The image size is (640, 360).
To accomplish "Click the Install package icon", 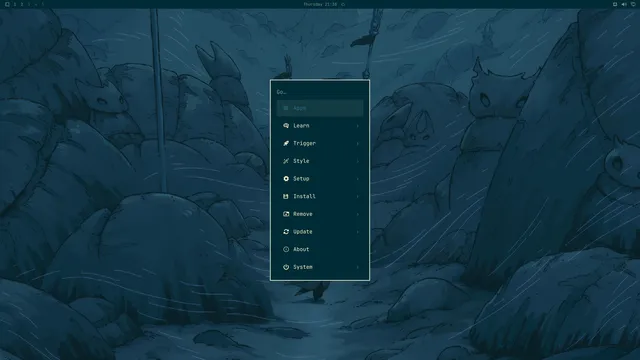I will coord(286,196).
